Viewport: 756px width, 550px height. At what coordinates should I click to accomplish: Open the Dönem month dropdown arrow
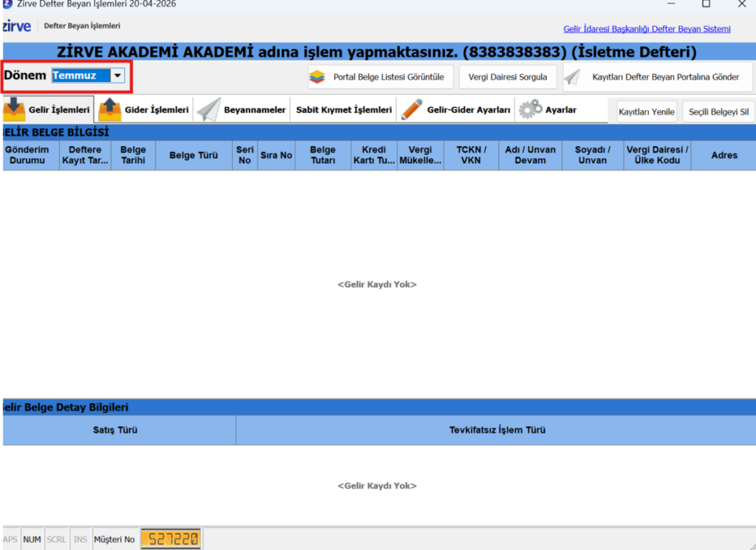click(117, 76)
